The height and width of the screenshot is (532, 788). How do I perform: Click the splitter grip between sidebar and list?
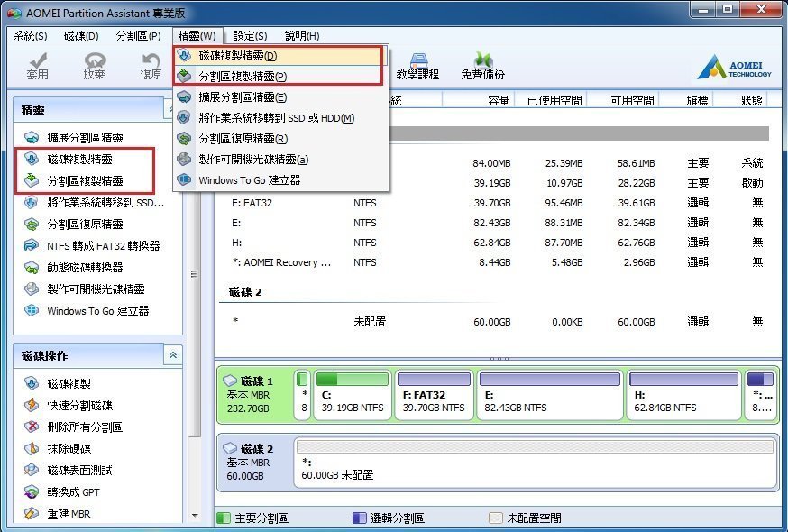tap(194, 274)
